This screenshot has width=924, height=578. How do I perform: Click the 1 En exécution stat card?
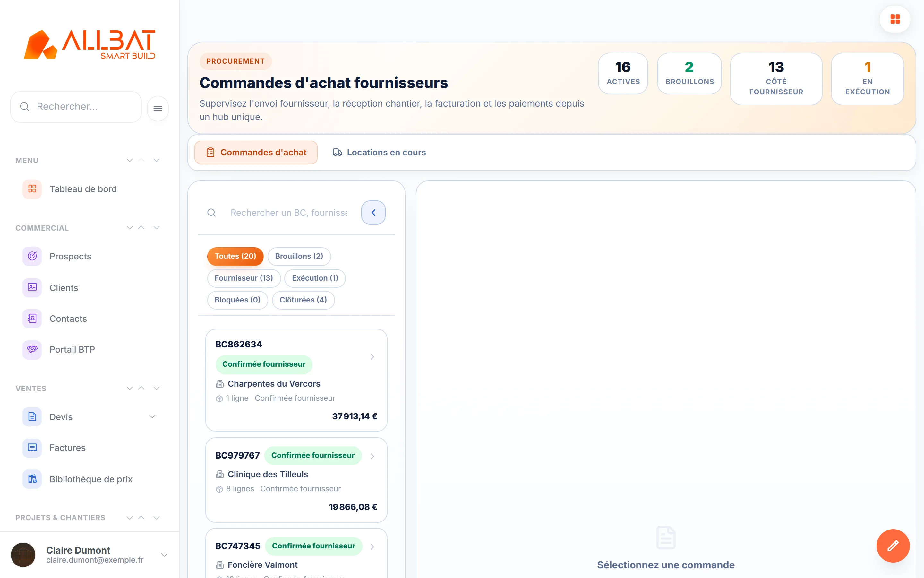pos(867,79)
